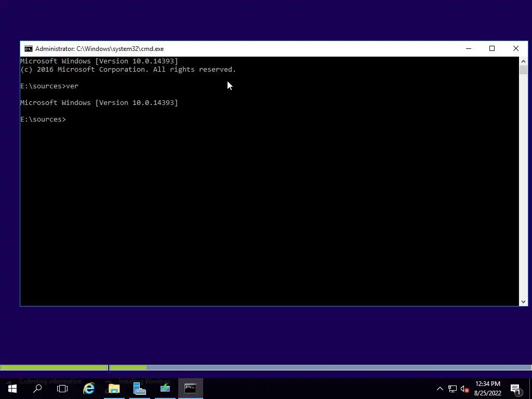
Task: Open Server Manager taskbar icon
Action: [140, 389]
